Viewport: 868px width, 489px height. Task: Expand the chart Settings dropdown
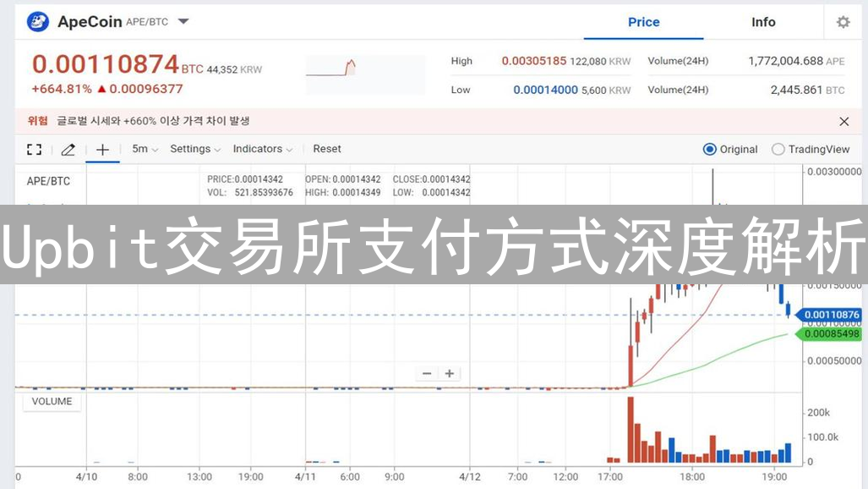point(195,149)
